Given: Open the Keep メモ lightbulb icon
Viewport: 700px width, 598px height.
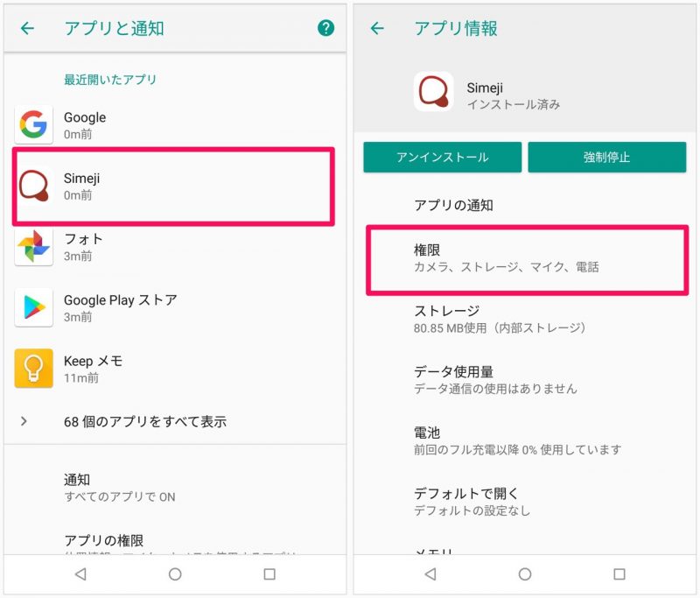Looking at the screenshot, I should coord(33,369).
